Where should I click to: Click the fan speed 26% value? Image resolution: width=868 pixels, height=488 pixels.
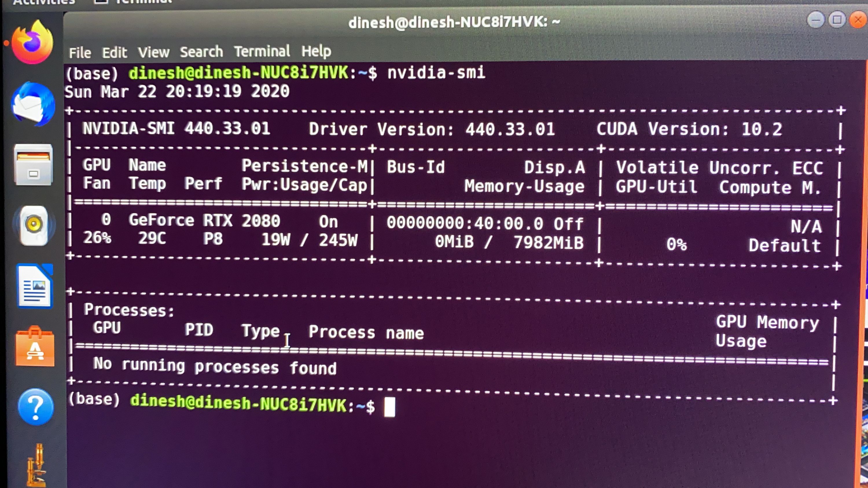97,238
